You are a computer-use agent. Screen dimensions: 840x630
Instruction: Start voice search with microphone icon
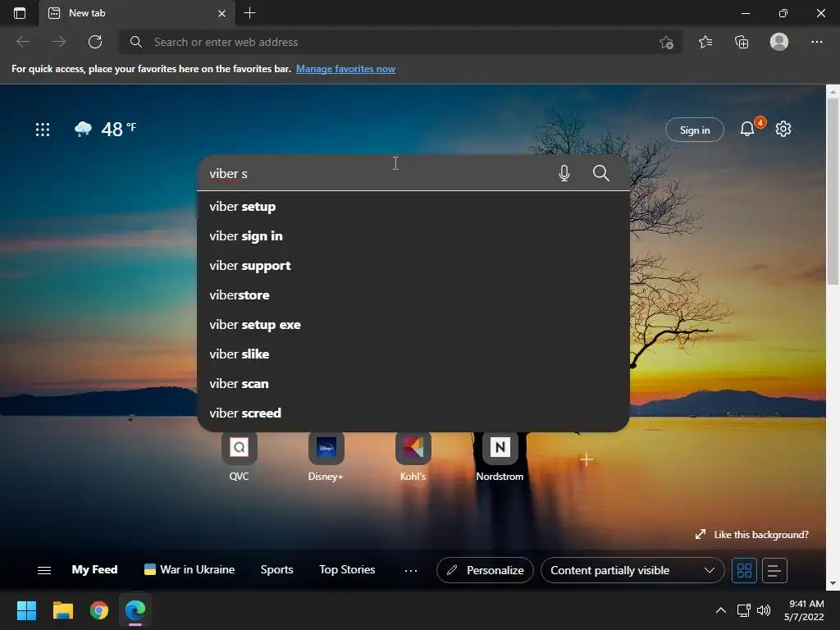[x=564, y=173]
